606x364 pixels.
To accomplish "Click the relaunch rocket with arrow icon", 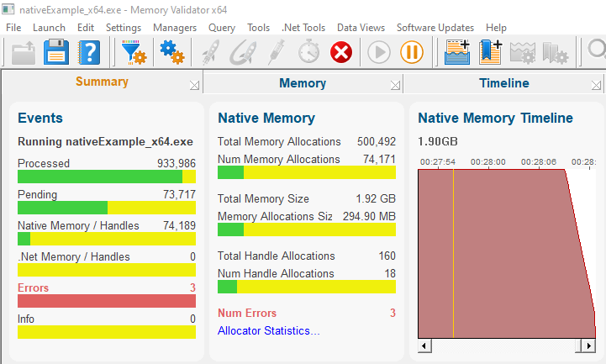I will 243,52.
